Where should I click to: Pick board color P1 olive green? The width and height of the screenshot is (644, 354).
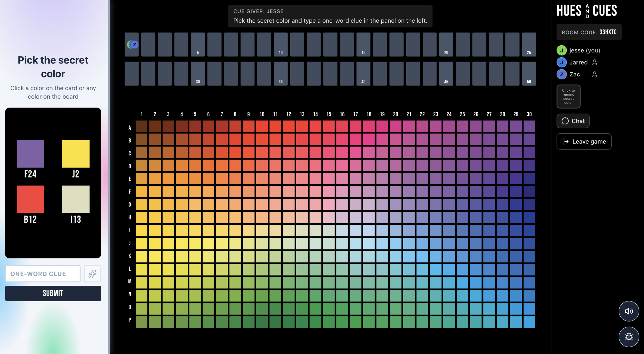click(x=142, y=322)
